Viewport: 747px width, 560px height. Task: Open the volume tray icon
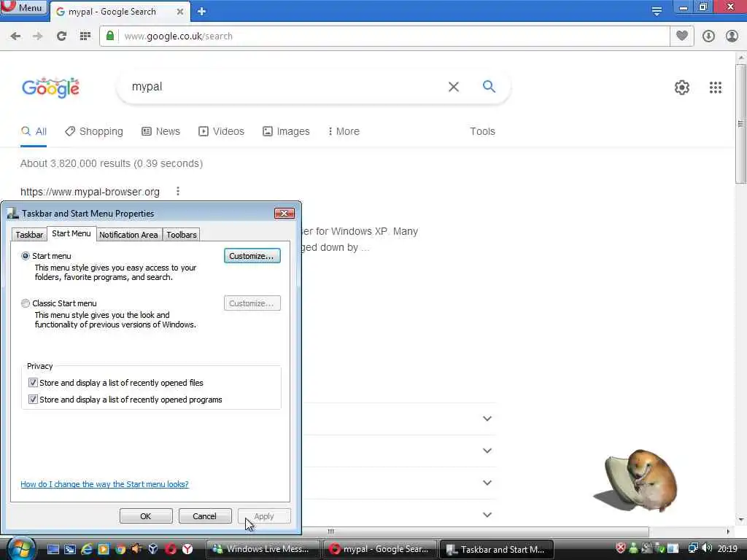708,548
